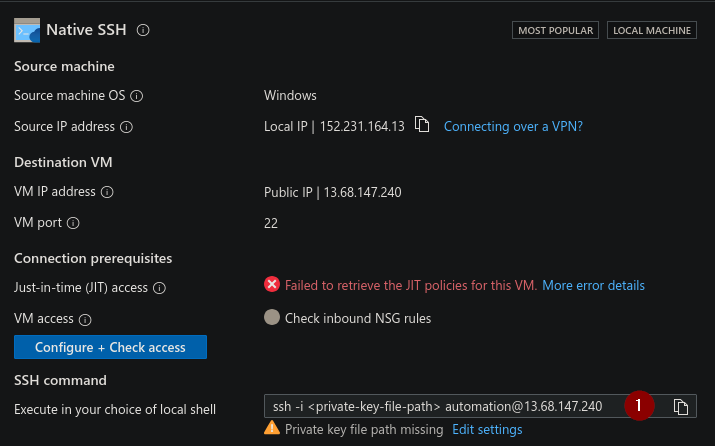
Task: Copy the SSH command to clipboard
Action: click(681, 406)
